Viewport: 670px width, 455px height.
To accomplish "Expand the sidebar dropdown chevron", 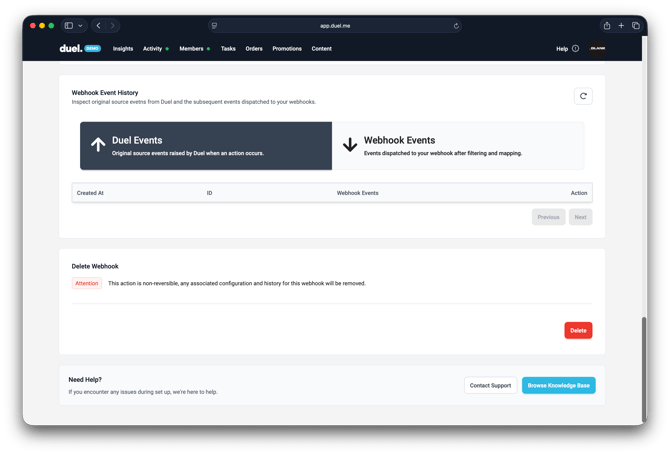I will coord(80,26).
